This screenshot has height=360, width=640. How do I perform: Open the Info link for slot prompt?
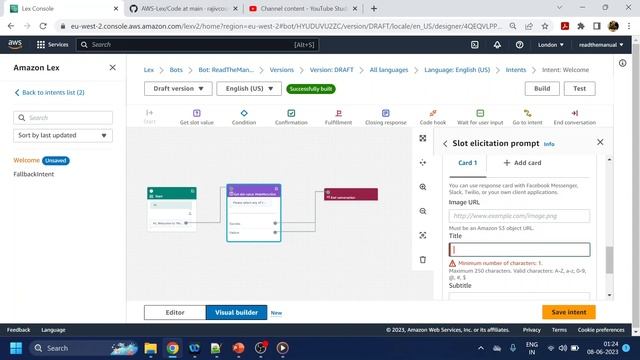[549, 144]
